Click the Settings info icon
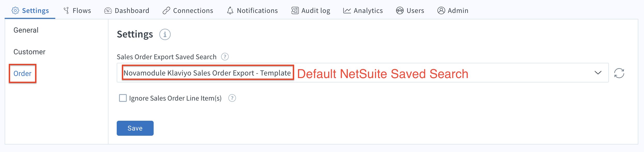This screenshot has width=644, height=152. point(165,34)
